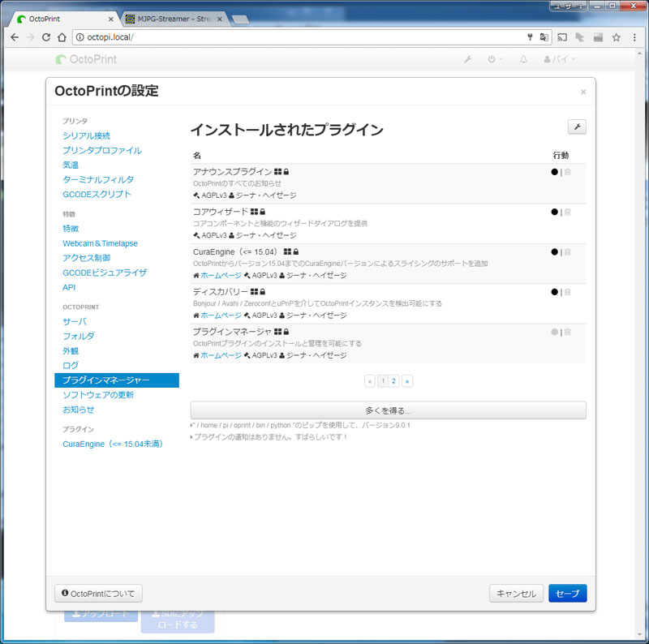
Task: Click translate icon in address bar
Action: [544, 37]
